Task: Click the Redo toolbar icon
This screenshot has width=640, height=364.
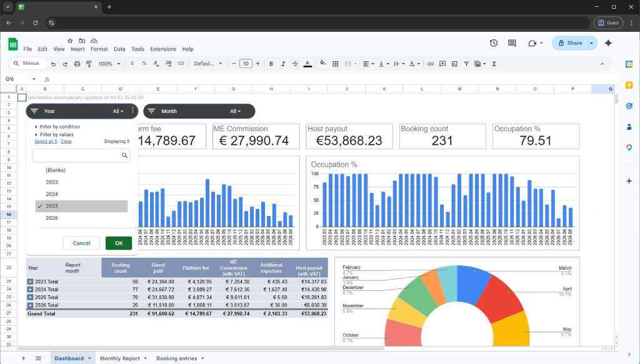Action: tap(65, 64)
